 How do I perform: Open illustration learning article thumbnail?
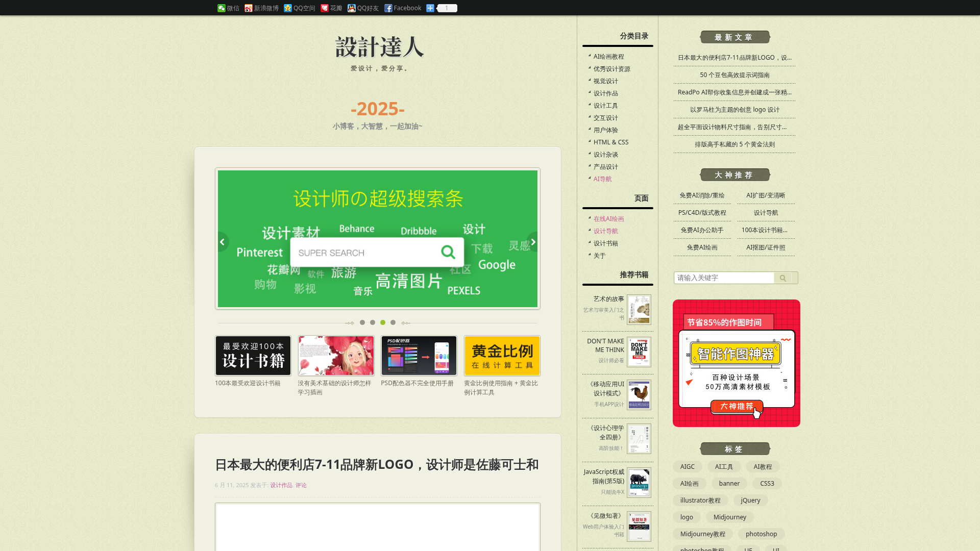tap(336, 356)
